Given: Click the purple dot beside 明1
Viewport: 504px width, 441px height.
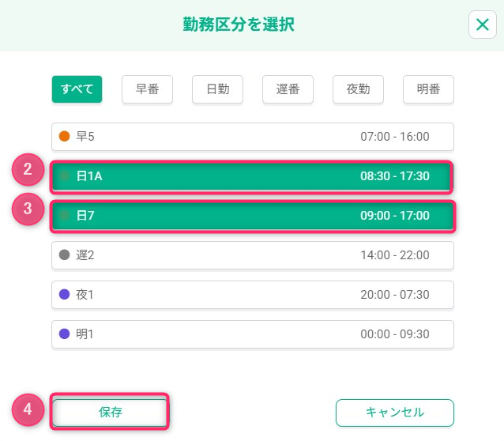Looking at the screenshot, I should pyautogui.click(x=65, y=334).
